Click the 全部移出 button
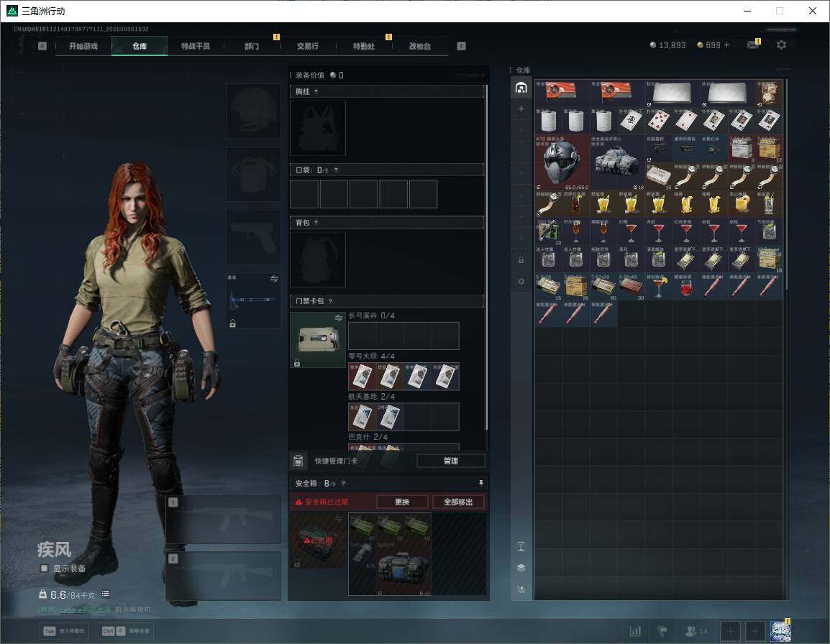 click(458, 502)
